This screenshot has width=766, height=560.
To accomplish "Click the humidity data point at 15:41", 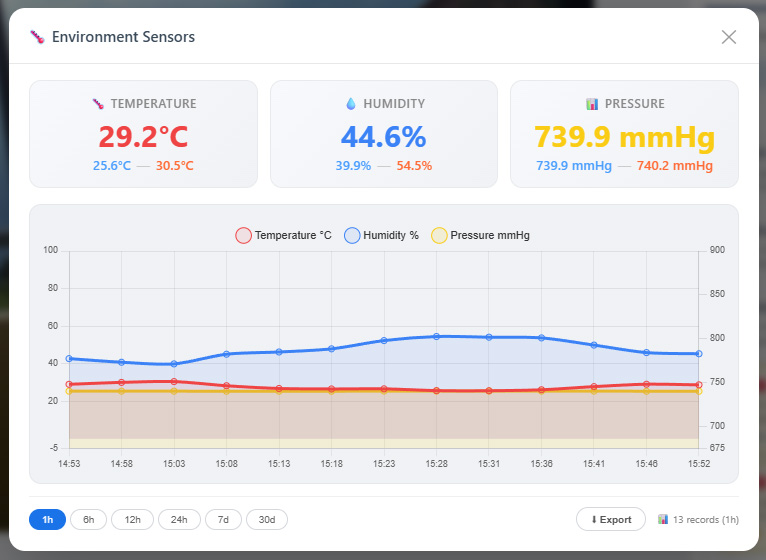I will click(594, 345).
